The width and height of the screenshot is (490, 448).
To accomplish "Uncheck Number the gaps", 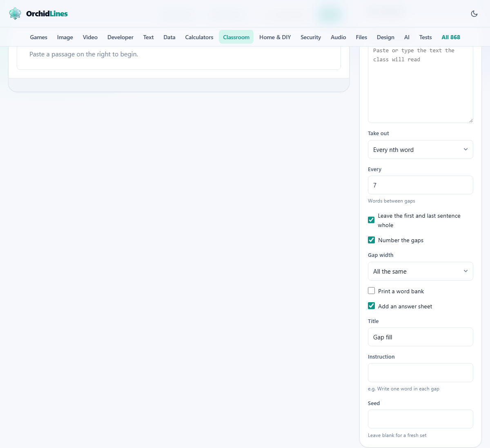I will pos(371,240).
